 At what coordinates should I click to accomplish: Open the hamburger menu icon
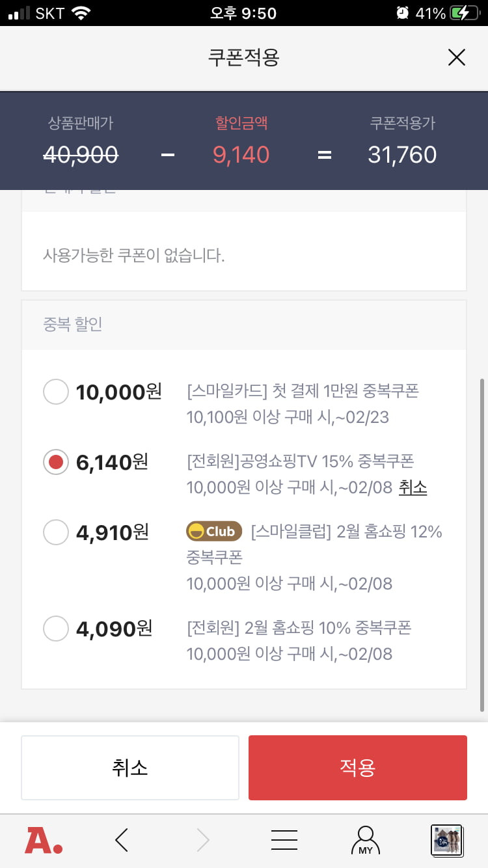284,840
